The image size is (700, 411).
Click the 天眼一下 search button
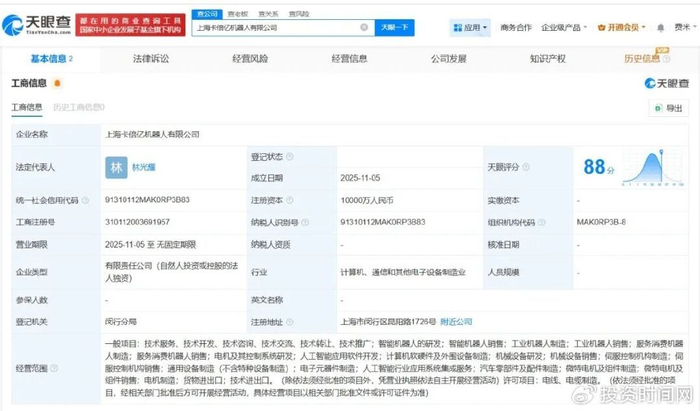coord(394,28)
